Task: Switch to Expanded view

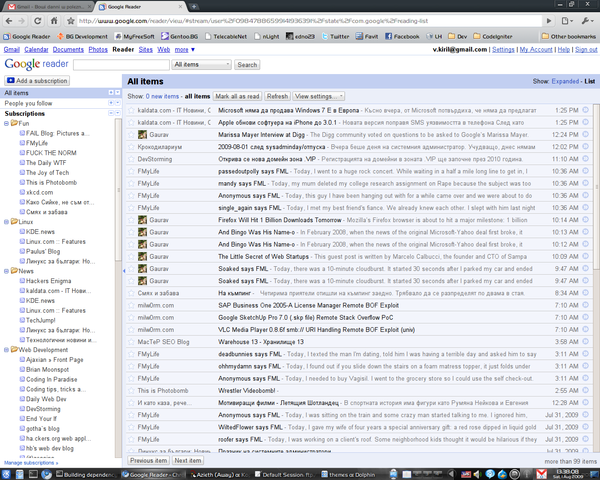Action: (x=565, y=81)
